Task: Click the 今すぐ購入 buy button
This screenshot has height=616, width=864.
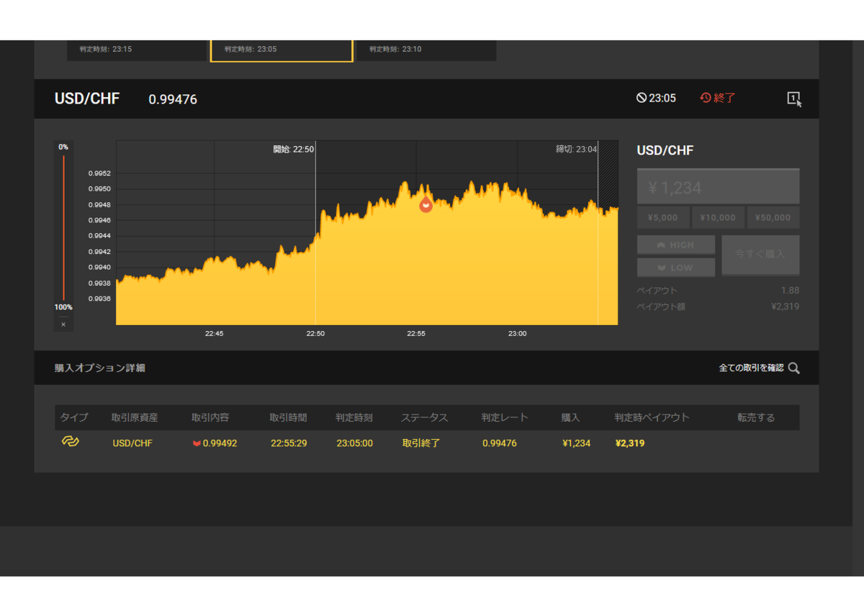Action: (760, 255)
